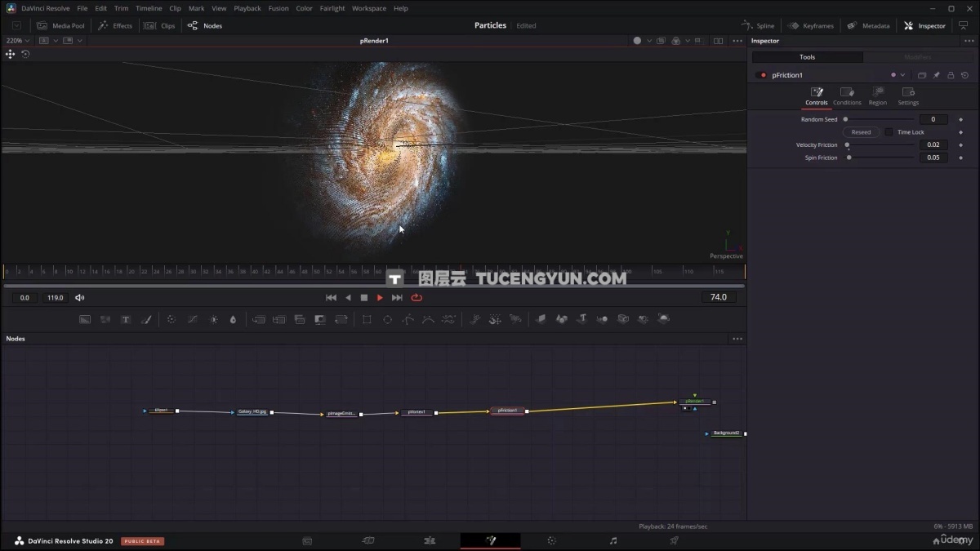
Task: Open the Fairlight menu
Action: click(332, 8)
